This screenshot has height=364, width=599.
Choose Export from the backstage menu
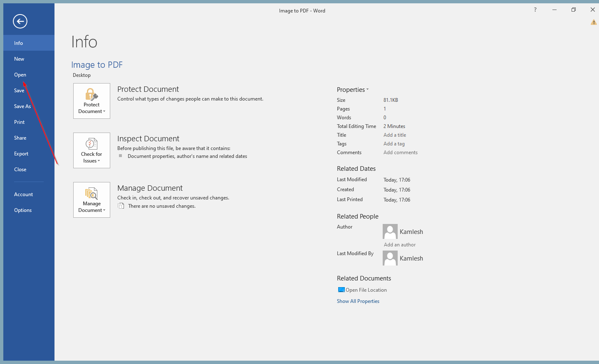[21, 154]
